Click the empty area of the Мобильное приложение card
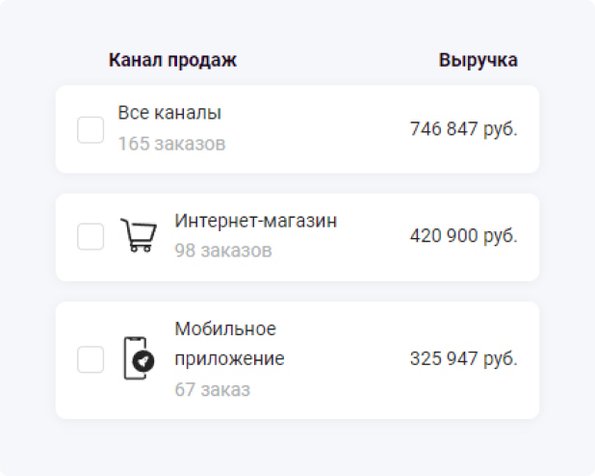Viewport: 595px width, 476px height. click(345, 361)
